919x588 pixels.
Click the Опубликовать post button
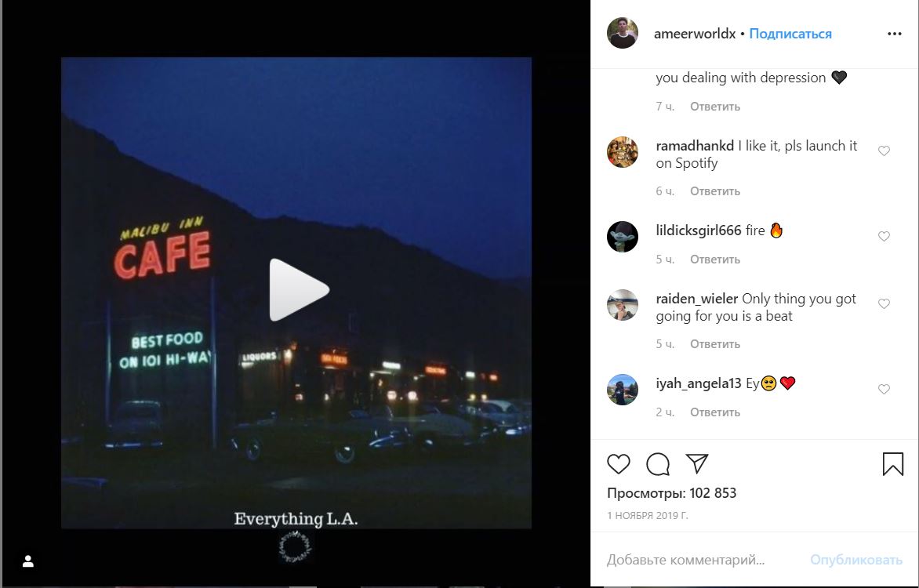point(855,560)
